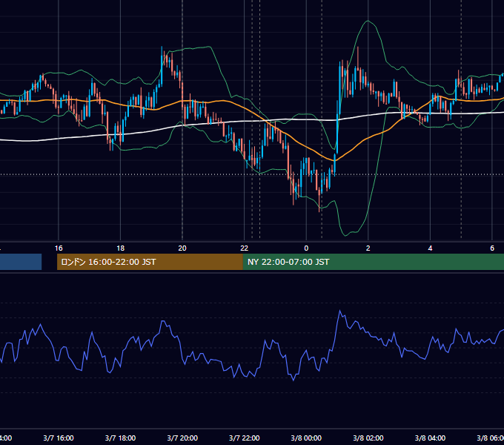Click the 3/7 20:00 label on the oscillator axis
The image size is (504, 445).
182,438
